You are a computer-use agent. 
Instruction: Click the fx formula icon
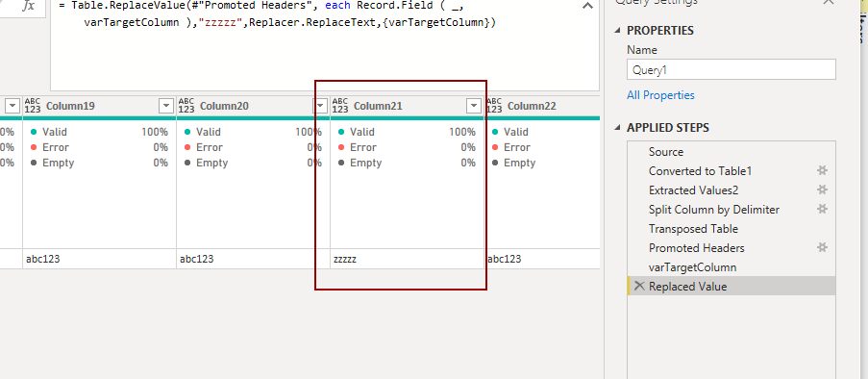click(x=28, y=6)
